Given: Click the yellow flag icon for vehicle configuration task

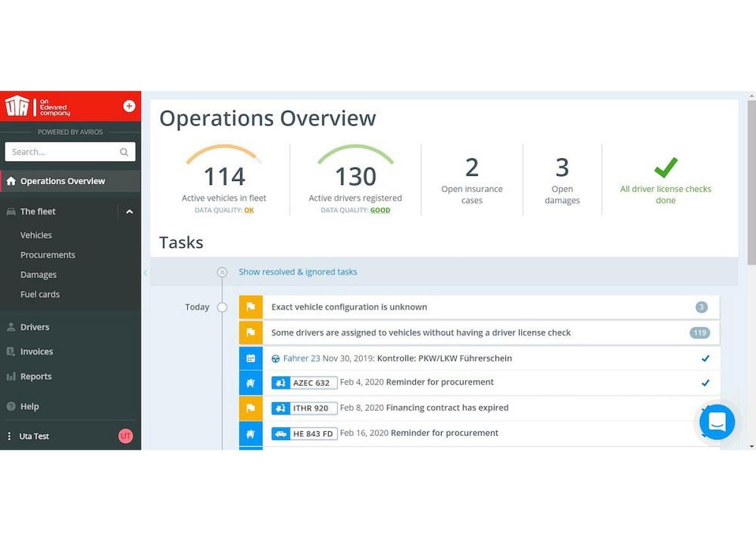Looking at the screenshot, I should 251,307.
